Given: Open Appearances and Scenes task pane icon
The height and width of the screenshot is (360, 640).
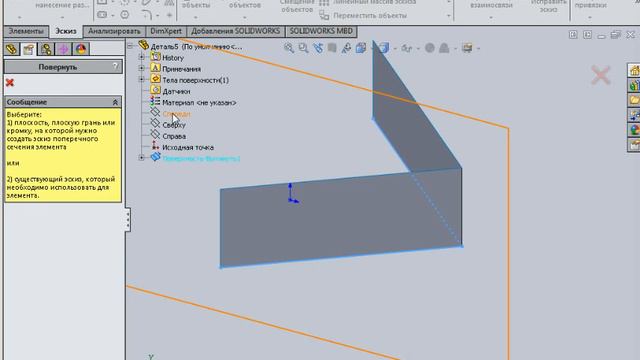Looking at the screenshot, I should pyautogui.click(x=634, y=130).
